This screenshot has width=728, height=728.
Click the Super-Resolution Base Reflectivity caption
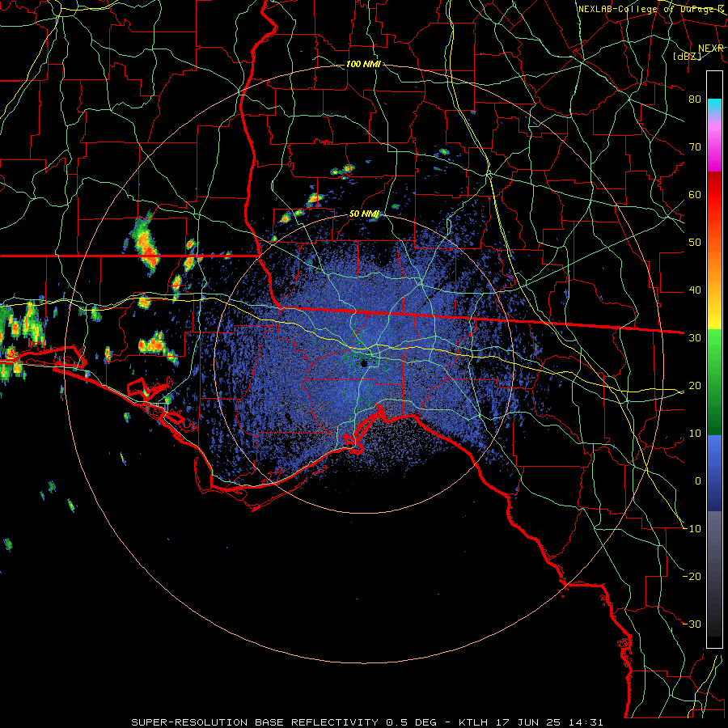pos(255,722)
